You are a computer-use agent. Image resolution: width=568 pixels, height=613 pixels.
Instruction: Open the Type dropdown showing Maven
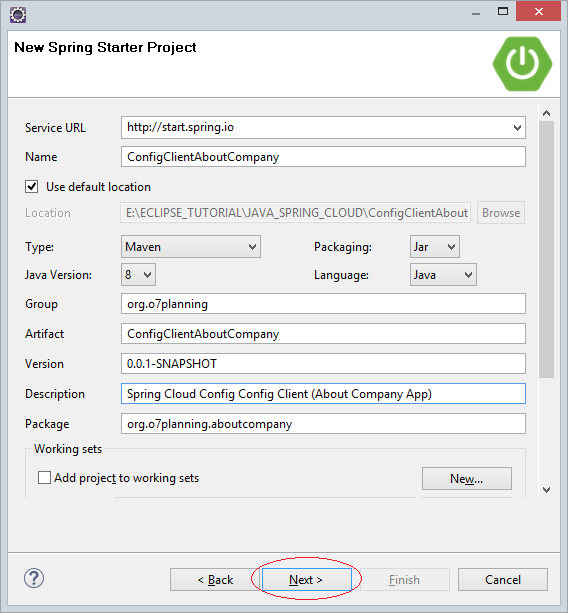pos(191,247)
